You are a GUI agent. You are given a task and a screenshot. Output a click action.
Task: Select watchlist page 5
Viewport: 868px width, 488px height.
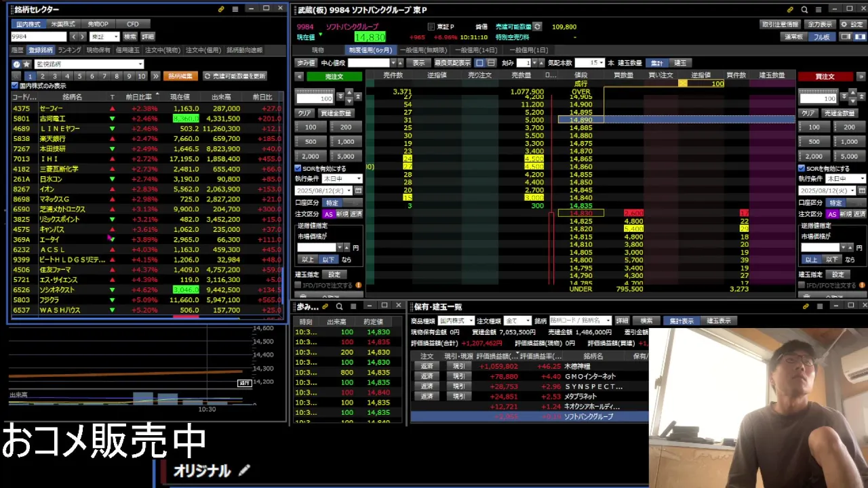[x=80, y=76]
